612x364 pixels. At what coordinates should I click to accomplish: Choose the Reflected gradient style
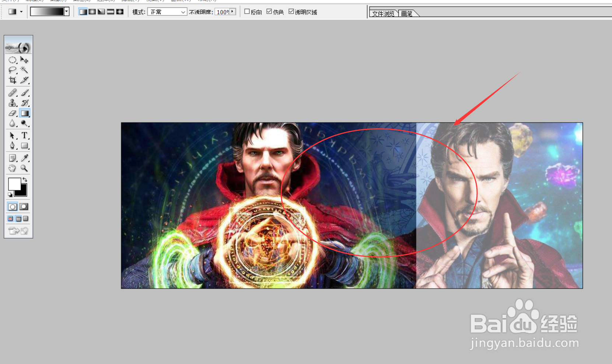pos(111,12)
